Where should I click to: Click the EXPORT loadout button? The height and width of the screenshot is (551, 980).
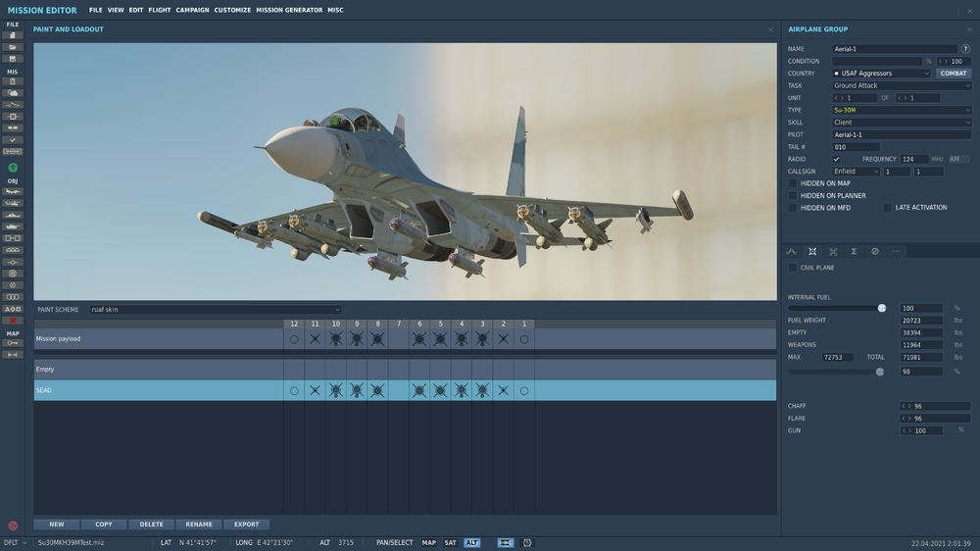click(246, 525)
